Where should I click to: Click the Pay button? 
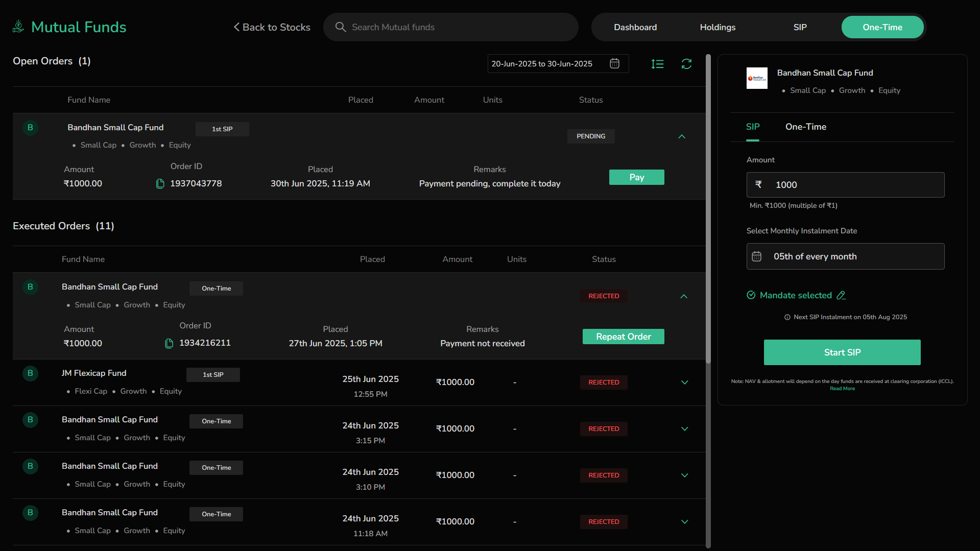tap(636, 177)
